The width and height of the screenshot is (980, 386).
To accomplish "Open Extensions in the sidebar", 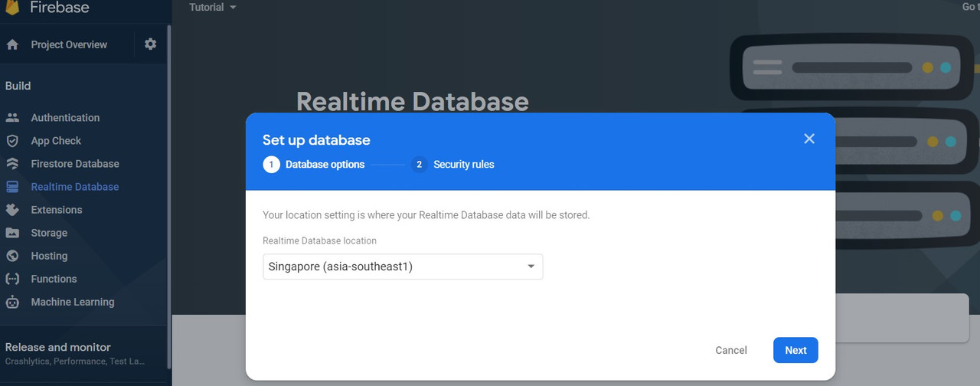I will pyautogui.click(x=57, y=210).
